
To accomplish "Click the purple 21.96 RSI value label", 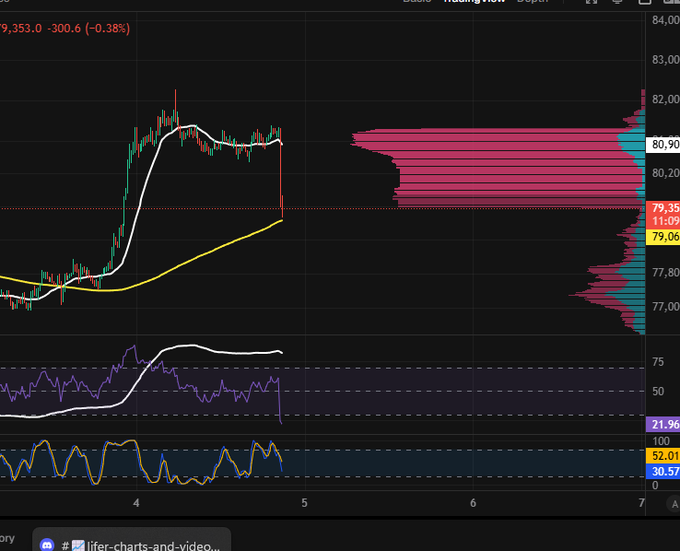I will pos(663,424).
